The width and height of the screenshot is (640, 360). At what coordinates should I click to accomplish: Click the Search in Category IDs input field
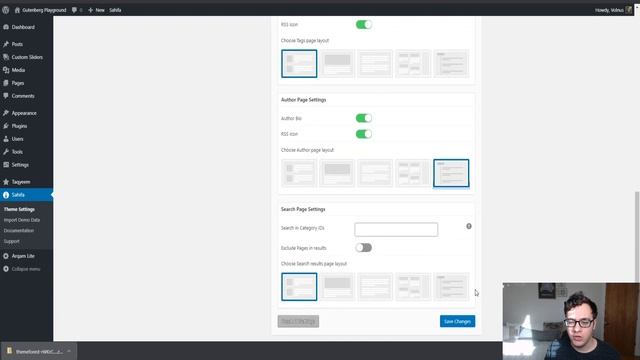[396, 229]
